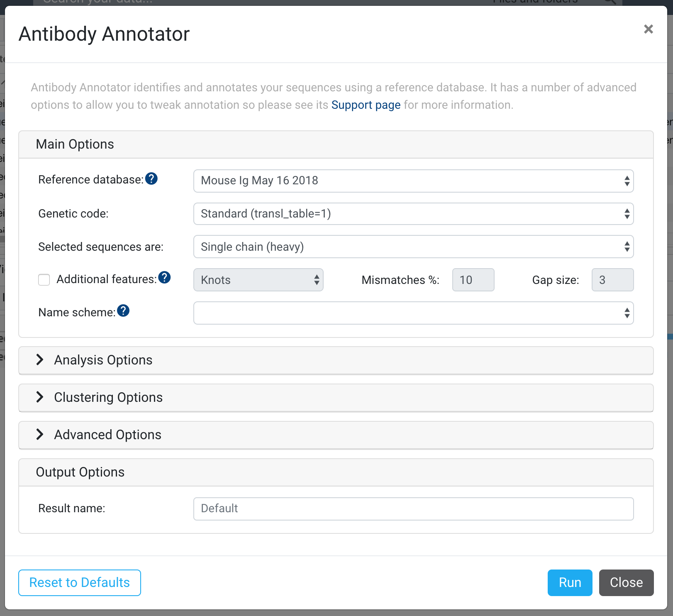Click help icon next to Reference database
Viewport: 673px width, 616px height.
point(151,178)
